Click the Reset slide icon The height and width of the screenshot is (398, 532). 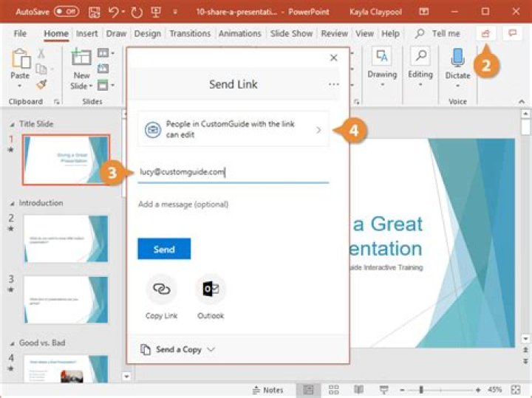103,69
